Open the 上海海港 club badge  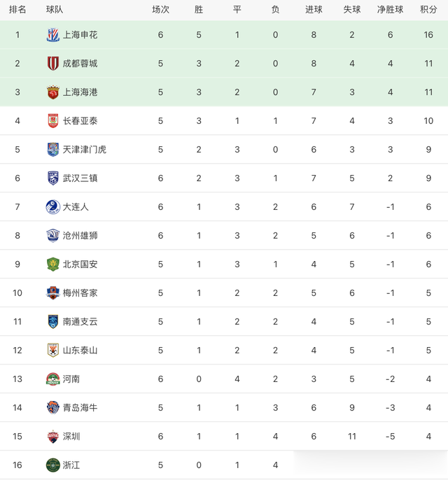click(x=53, y=92)
